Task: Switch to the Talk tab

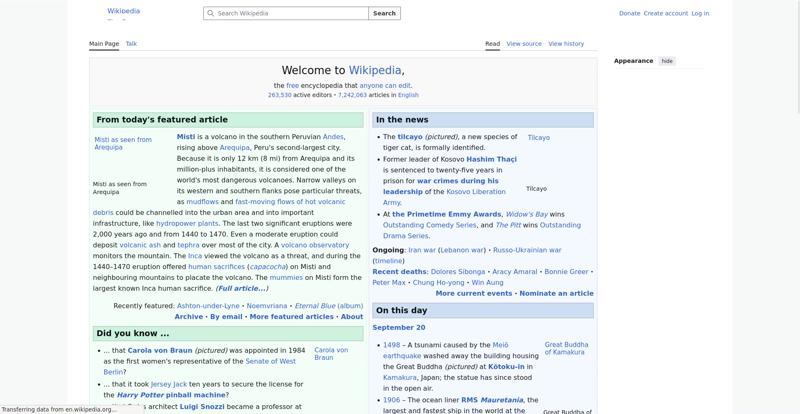Action: tap(131, 44)
